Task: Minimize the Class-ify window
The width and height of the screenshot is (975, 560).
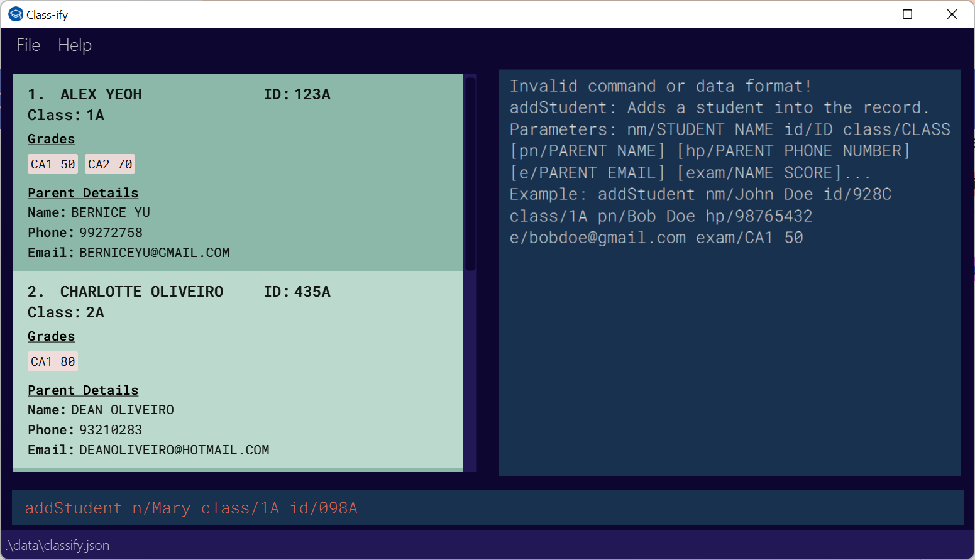Action: pyautogui.click(x=864, y=14)
